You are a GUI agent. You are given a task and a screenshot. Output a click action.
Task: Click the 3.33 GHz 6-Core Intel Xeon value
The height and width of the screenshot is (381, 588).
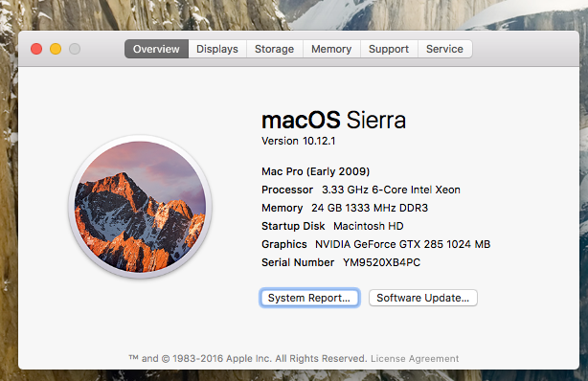point(391,190)
